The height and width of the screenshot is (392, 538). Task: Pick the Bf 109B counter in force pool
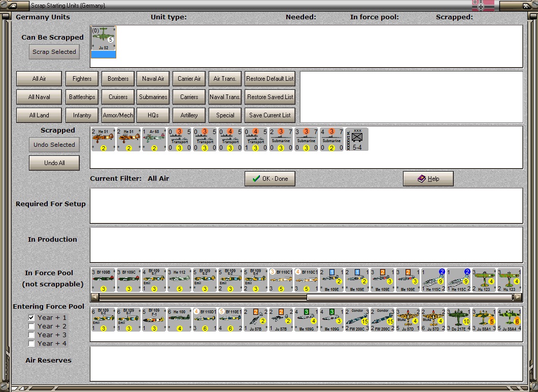(x=103, y=280)
